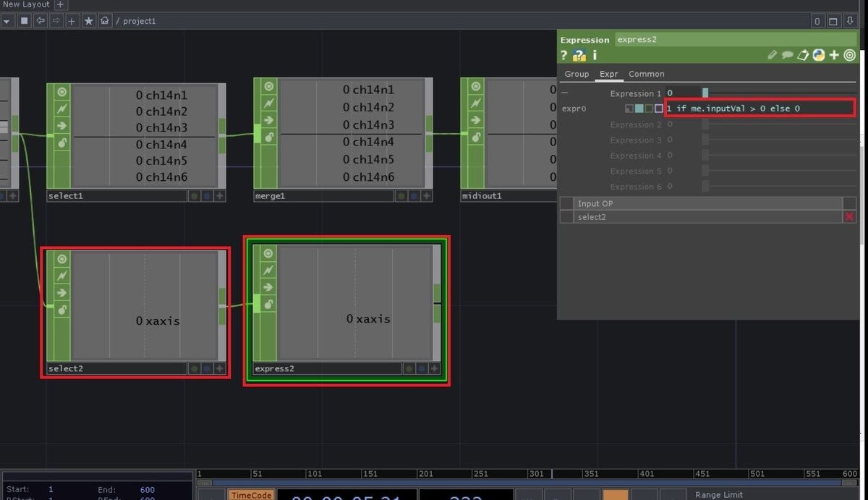Toggle lock flag on select2
Screen dimensions: 868x500
point(62,310)
